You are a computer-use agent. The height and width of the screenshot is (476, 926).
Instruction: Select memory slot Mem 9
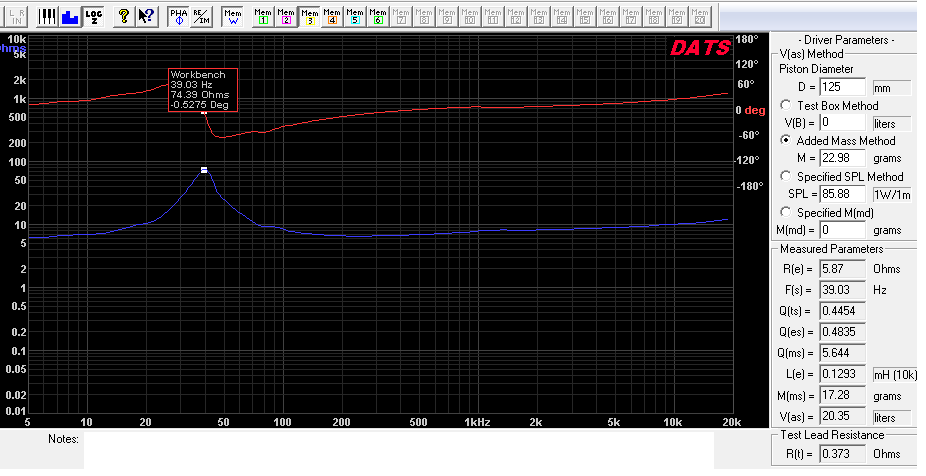tap(447, 17)
